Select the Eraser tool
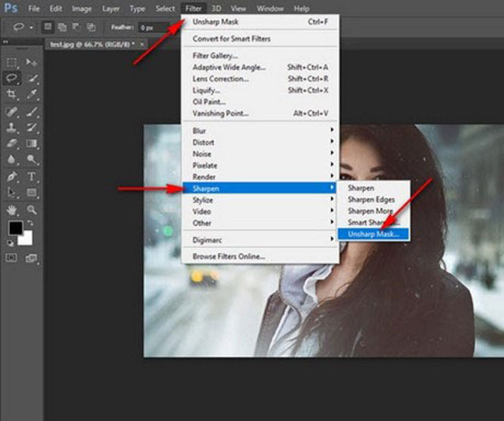The height and width of the screenshot is (421, 504). (x=12, y=143)
